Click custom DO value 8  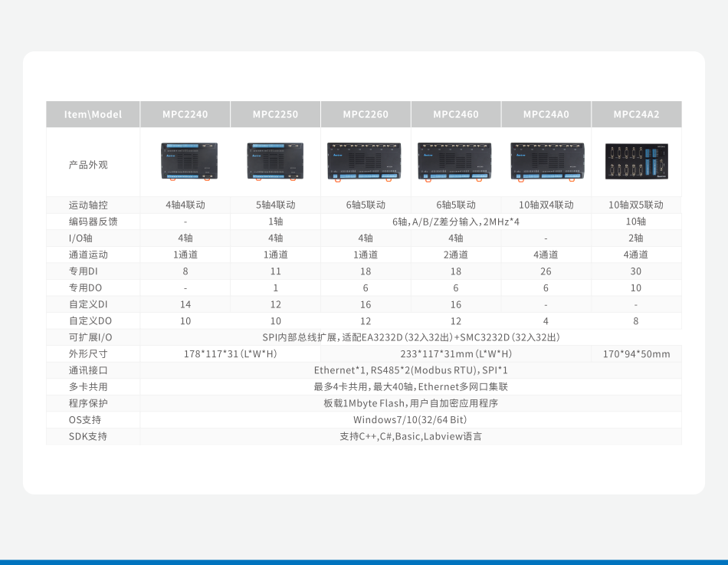click(x=636, y=321)
